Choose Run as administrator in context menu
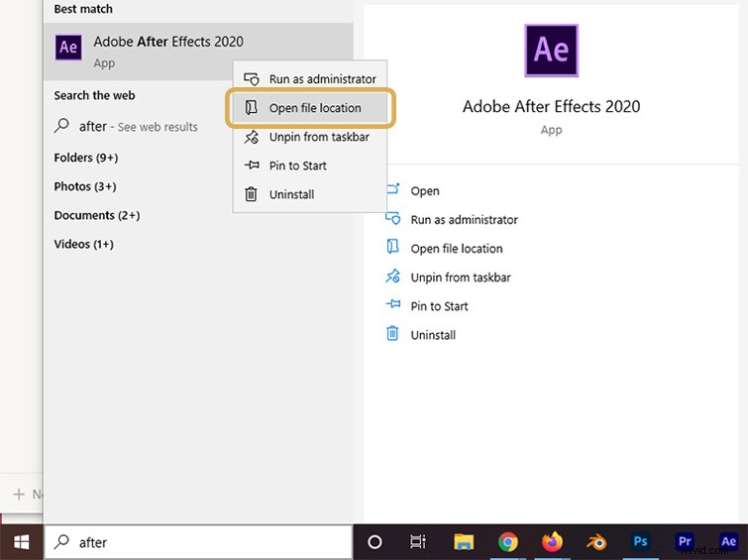748x560 pixels. (x=309, y=78)
